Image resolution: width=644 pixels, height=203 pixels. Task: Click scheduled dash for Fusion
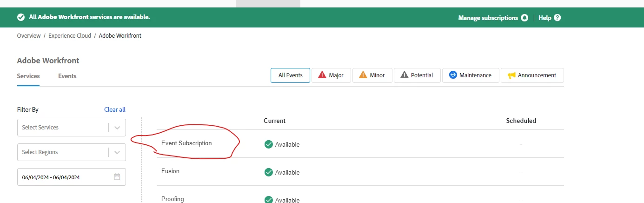(x=521, y=172)
